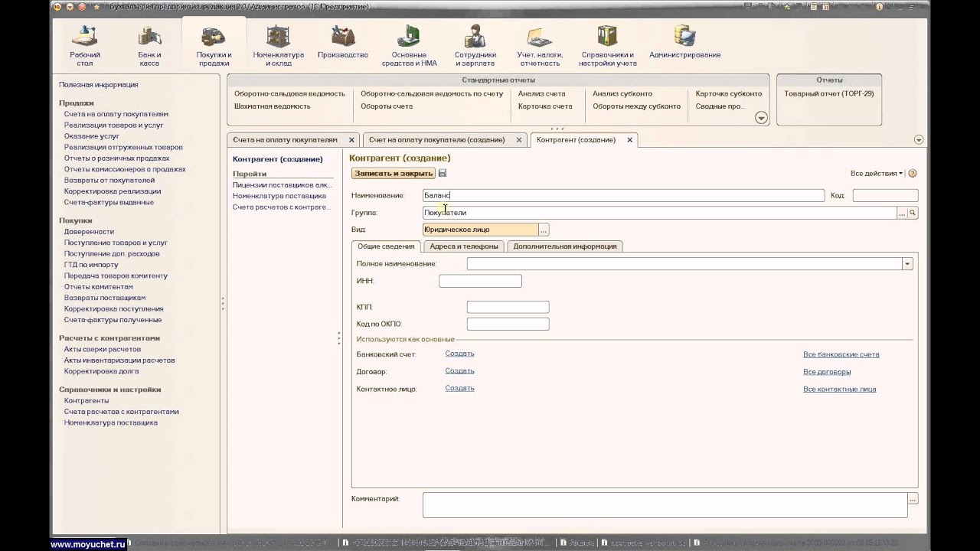This screenshot has width=980, height=551.
Task: Open the Все банковские счета link
Action: click(x=841, y=354)
